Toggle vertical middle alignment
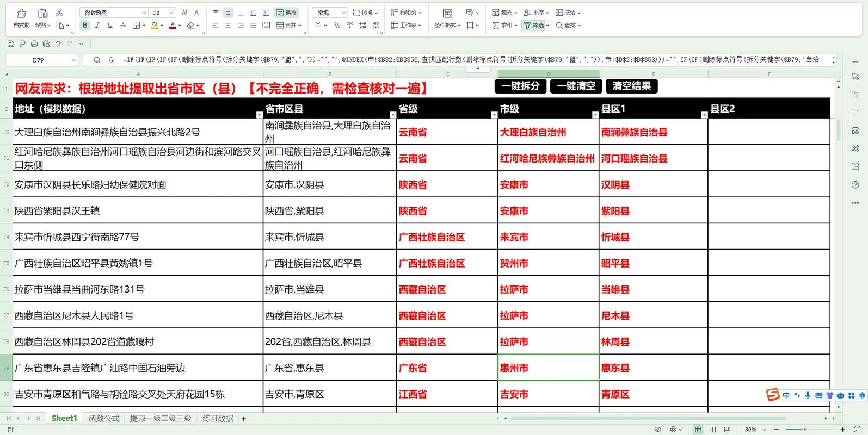Screen dimensions: 868x435 [228, 13]
